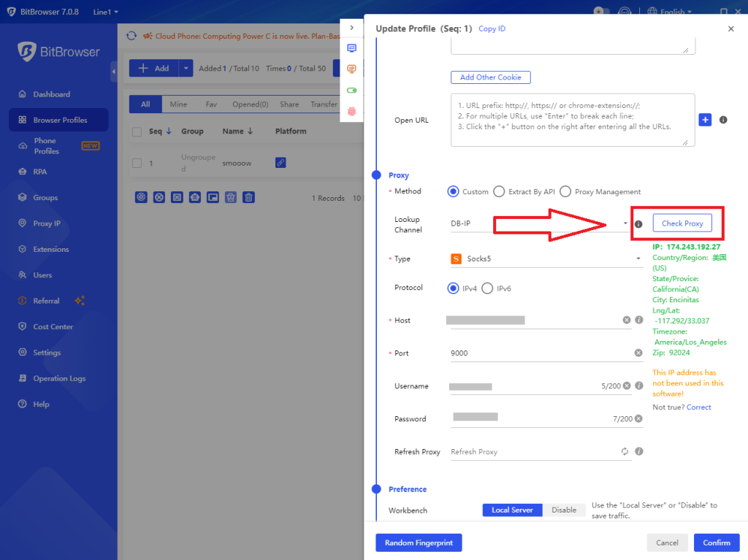The image size is (748, 560).
Task: Click the orange IP check icon in floating panel
Action: coord(352,68)
